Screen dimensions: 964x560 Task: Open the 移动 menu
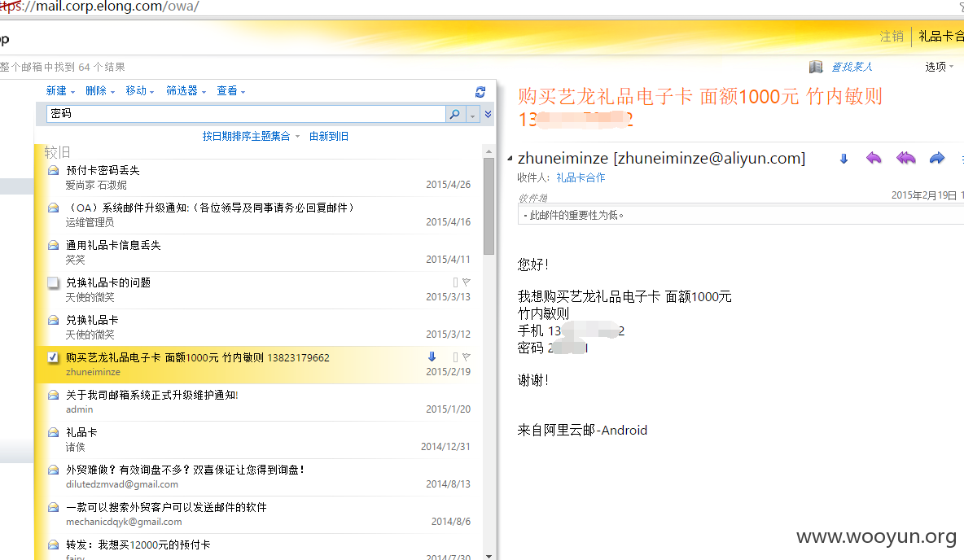click(139, 91)
